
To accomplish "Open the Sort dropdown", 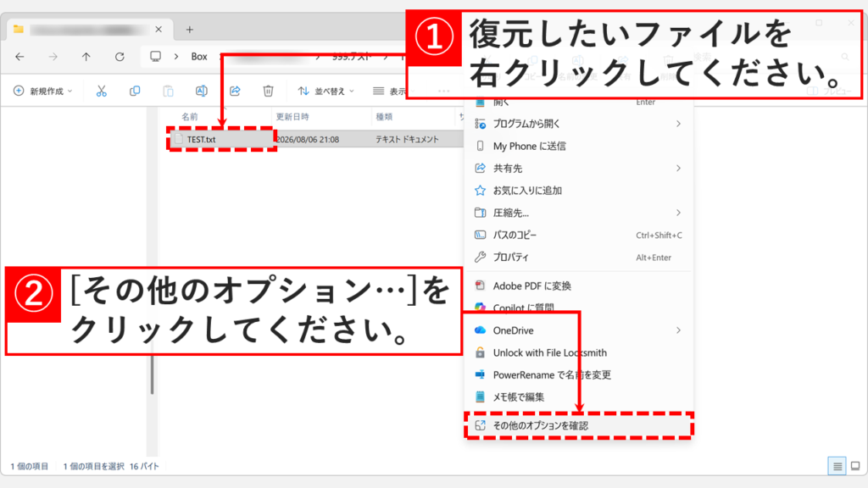I will pyautogui.click(x=326, y=91).
